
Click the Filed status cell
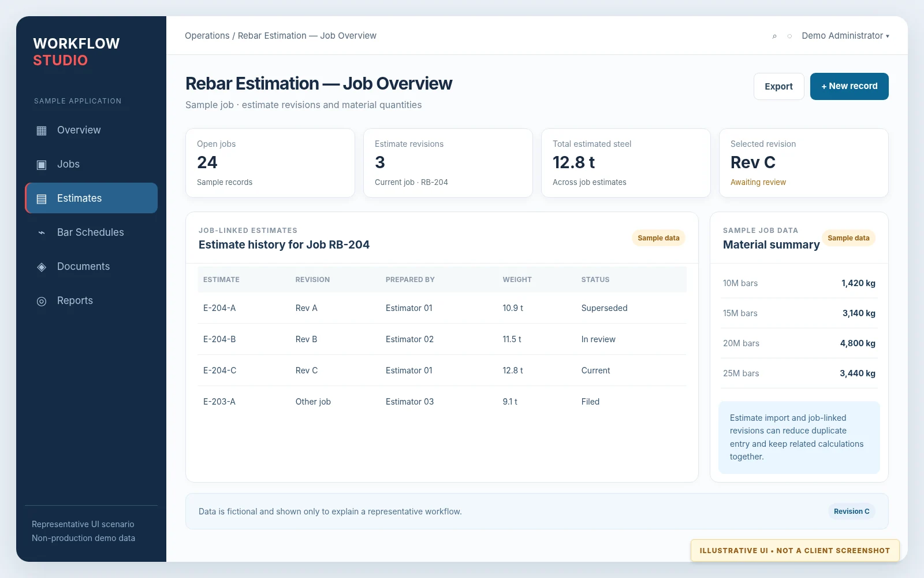point(590,402)
